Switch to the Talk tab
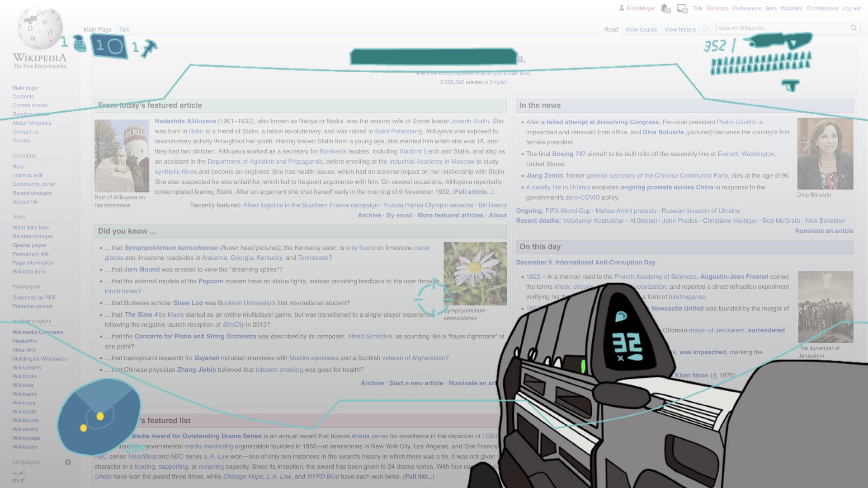This screenshot has width=868, height=488. coord(124,30)
